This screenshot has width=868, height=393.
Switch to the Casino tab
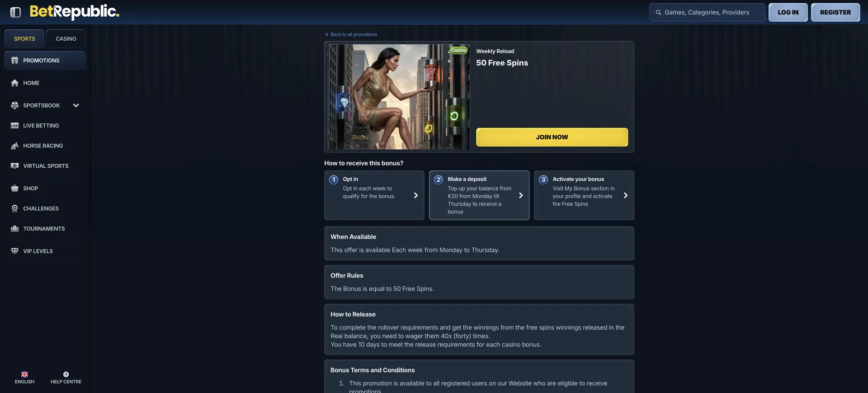click(x=66, y=39)
